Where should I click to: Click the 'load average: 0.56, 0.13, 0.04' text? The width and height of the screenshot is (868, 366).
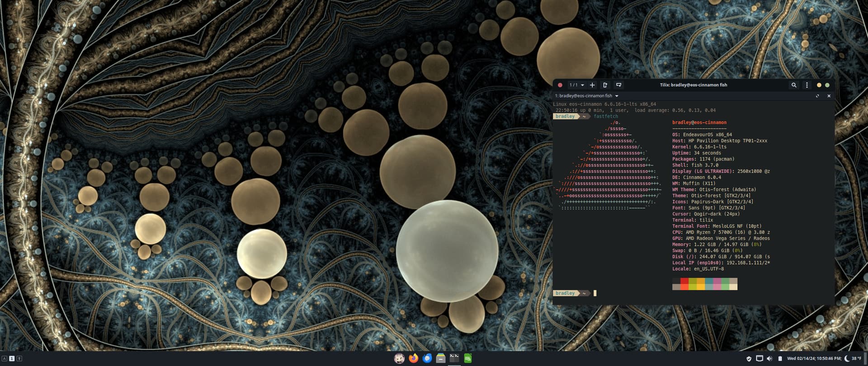tap(675, 110)
